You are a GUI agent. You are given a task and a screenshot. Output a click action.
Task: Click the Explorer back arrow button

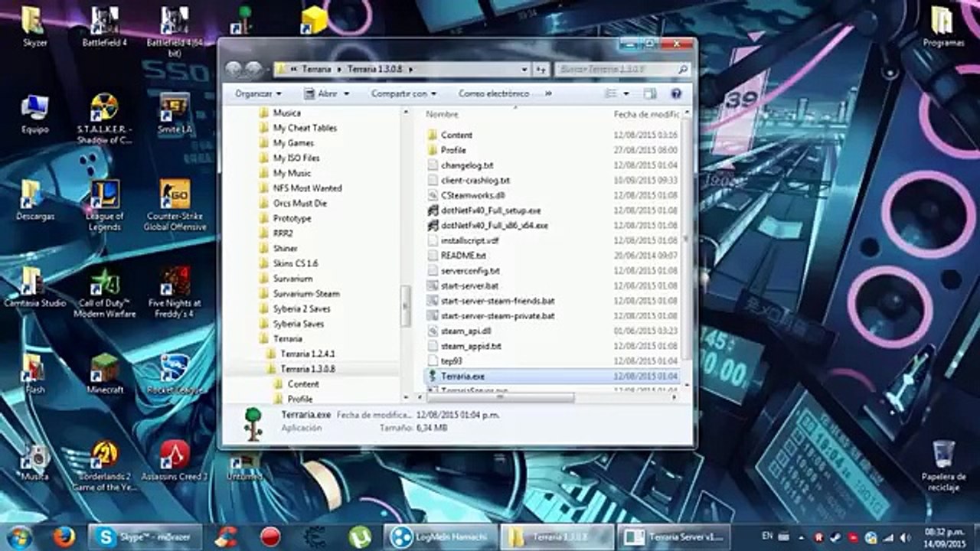pyautogui.click(x=234, y=69)
